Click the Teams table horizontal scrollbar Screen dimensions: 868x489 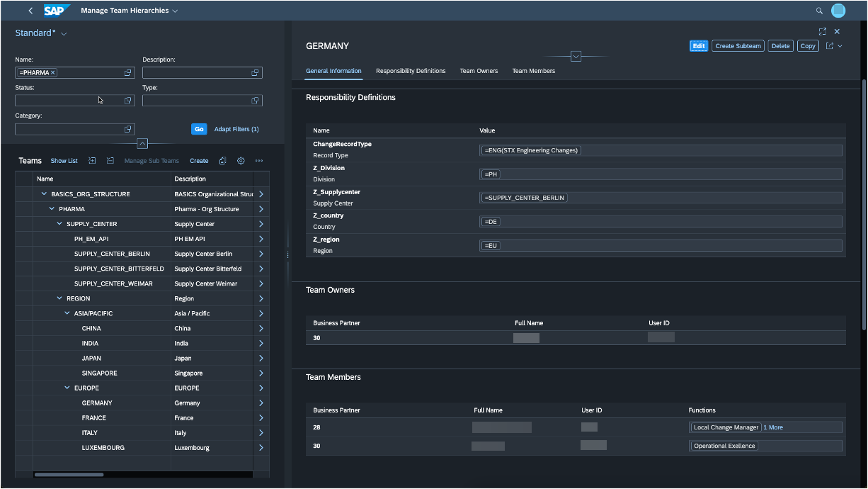69,475
